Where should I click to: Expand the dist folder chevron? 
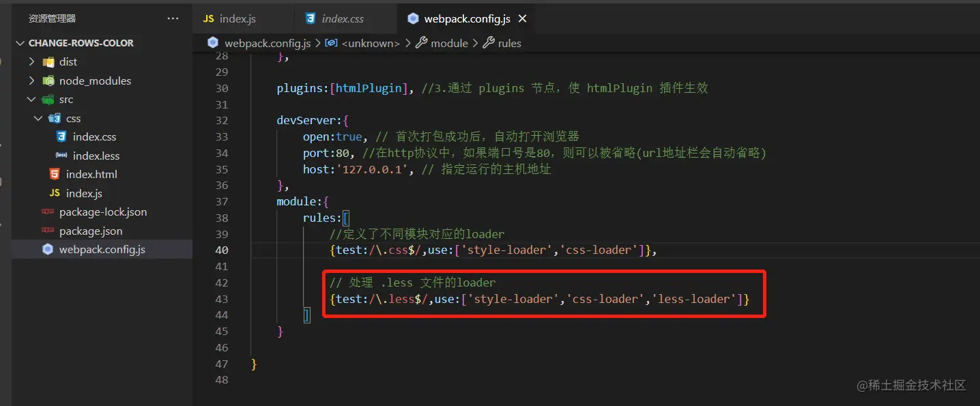(x=31, y=61)
